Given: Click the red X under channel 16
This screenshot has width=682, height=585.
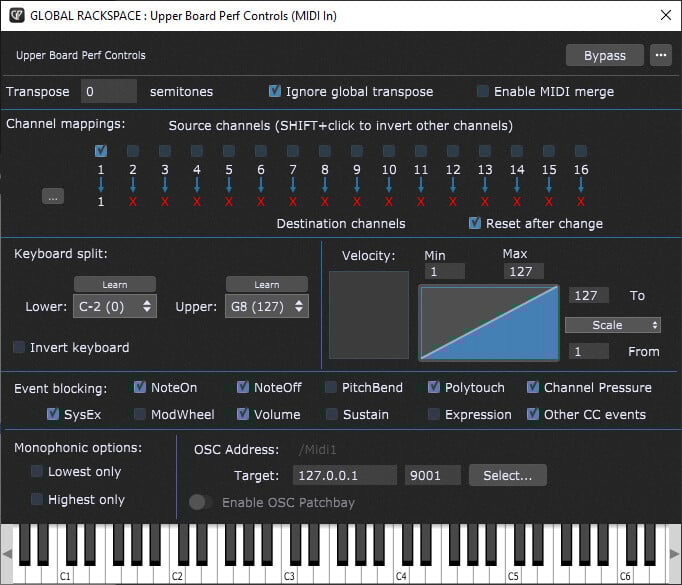Looking at the screenshot, I should pos(581,202).
